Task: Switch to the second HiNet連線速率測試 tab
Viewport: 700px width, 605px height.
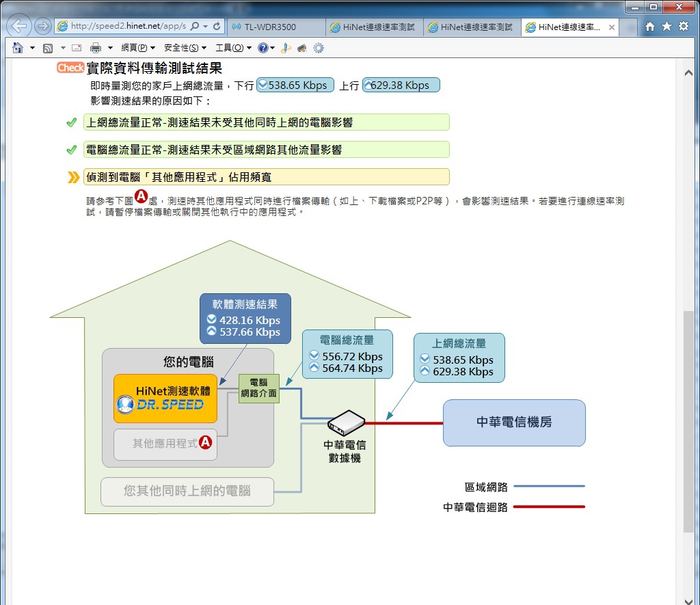Action: tap(472, 27)
